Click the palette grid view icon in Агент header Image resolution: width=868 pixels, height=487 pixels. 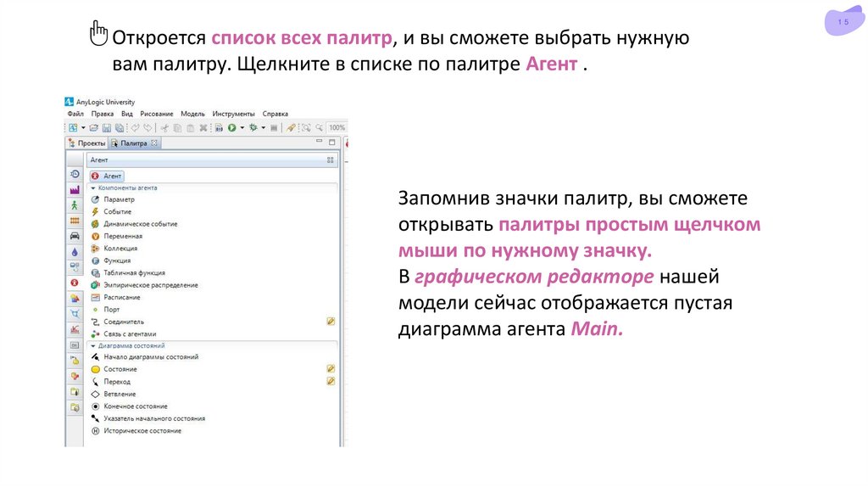point(331,160)
